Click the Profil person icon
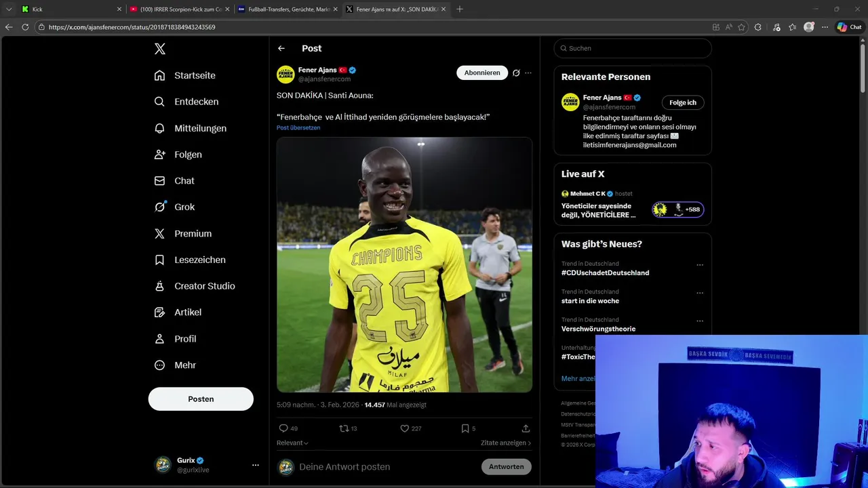 click(x=159, y=339)
